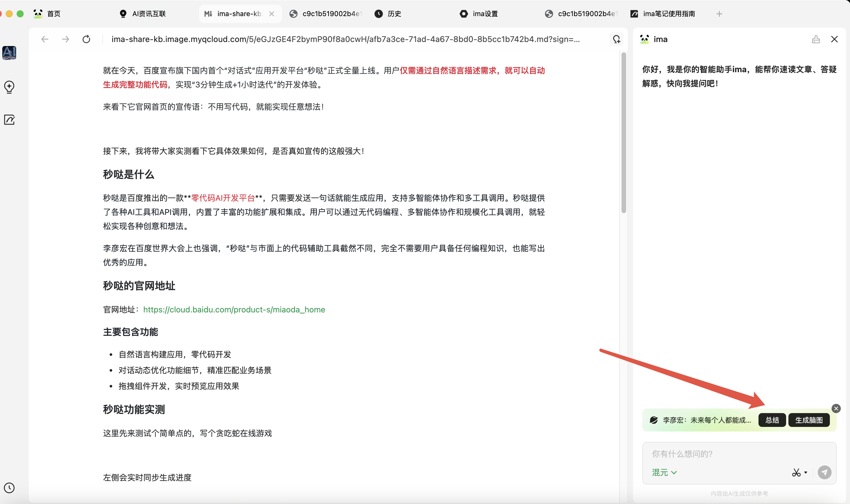This screenshot has height=504, width=850.
Task: Open the notes edit icon in sidebar
Action: (9, 120)
